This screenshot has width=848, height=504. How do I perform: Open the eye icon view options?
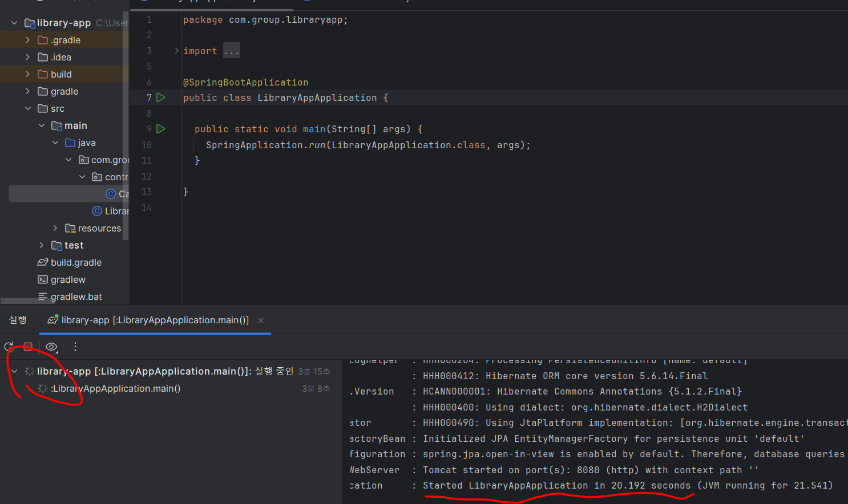tap(51, 347)
